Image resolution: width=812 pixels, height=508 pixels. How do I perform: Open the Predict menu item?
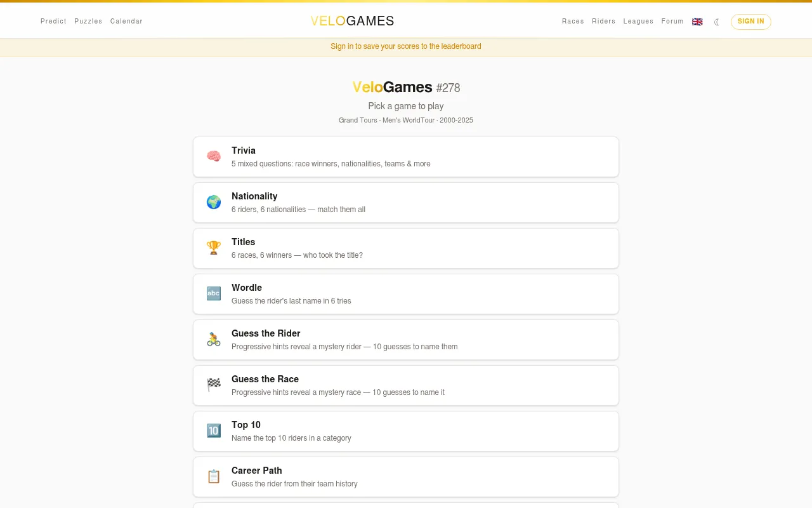[53, 22]
